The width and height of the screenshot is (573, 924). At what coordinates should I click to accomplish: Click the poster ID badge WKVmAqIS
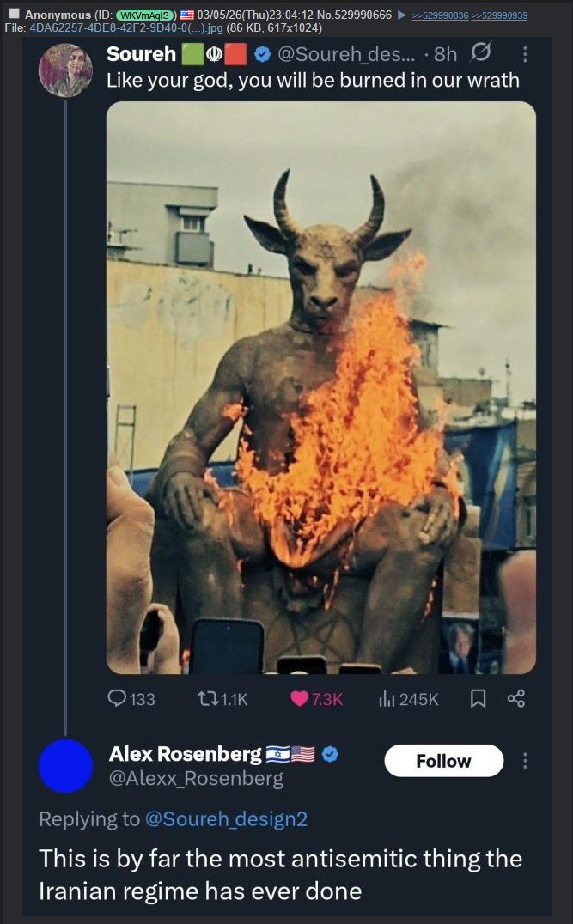(145, 15)
